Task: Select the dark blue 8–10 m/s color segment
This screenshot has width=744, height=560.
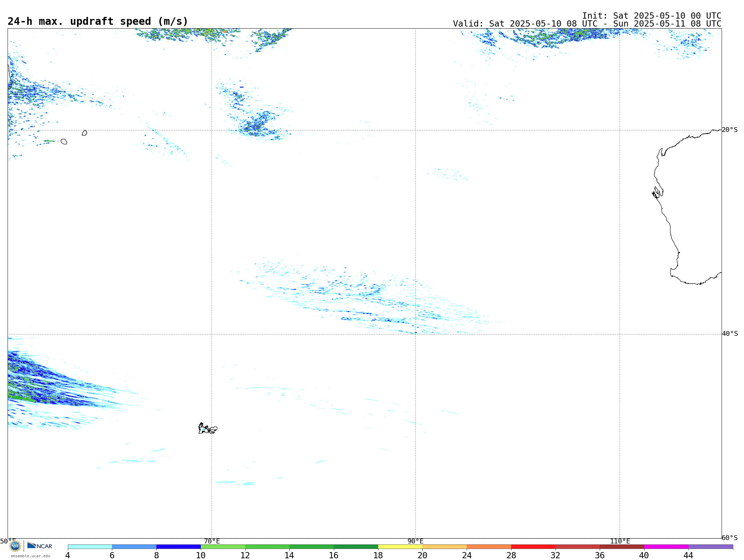Action: [179, 547]
